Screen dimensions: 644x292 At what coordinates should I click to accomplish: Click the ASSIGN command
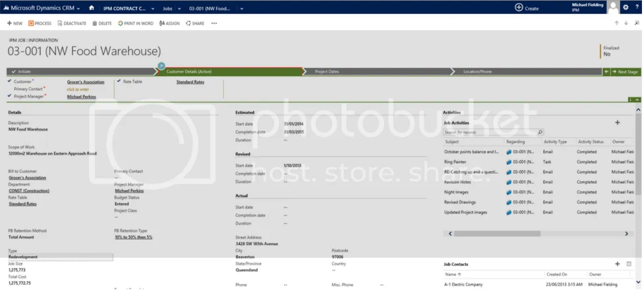point(169,23)
